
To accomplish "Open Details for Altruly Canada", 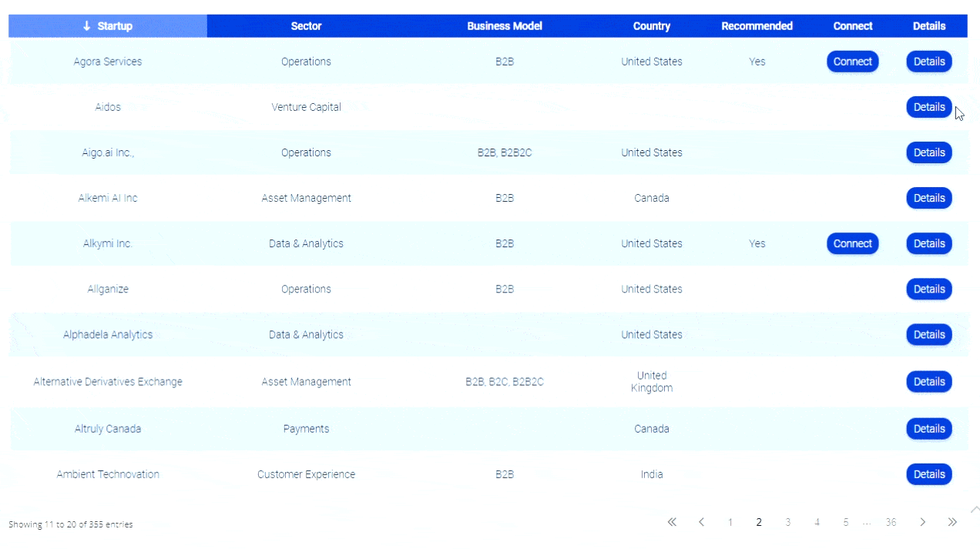I will pyautogui.click(x=928, y=429).
